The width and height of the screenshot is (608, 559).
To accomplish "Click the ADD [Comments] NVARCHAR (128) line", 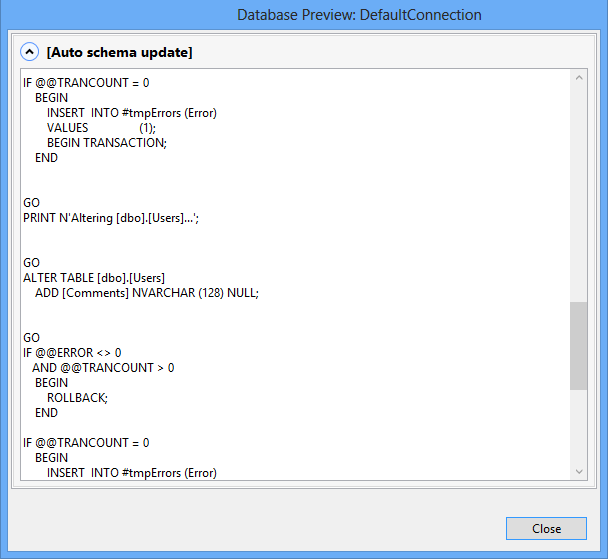I will 146,292.
